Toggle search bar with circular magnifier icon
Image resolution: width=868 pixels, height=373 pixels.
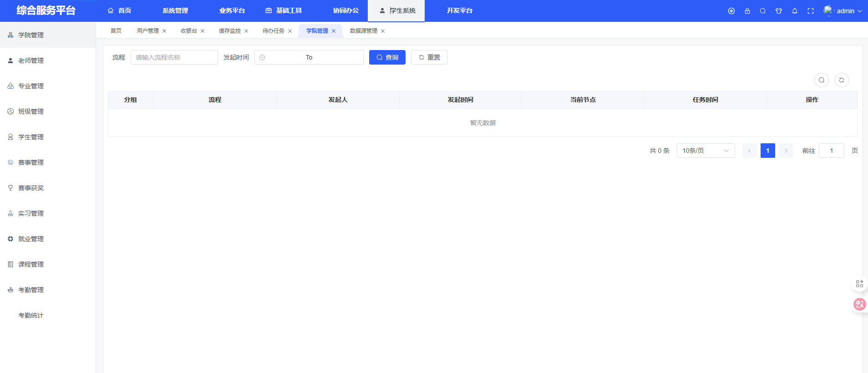pos(822,80)
